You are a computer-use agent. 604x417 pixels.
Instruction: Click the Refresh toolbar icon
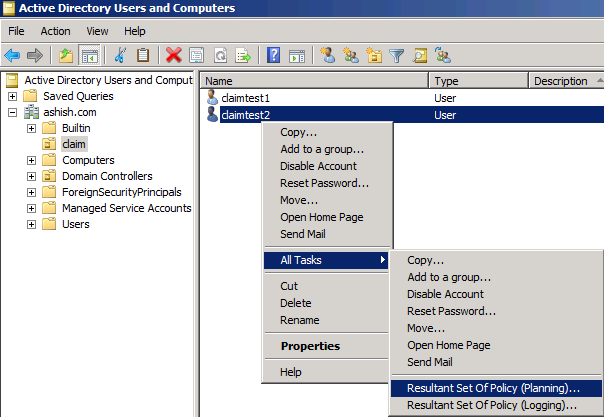(220, 55)
